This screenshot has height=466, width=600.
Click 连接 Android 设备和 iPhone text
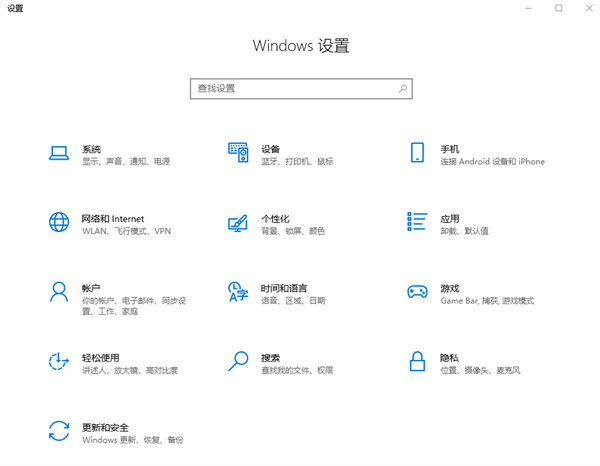click(x=492, y=161)
